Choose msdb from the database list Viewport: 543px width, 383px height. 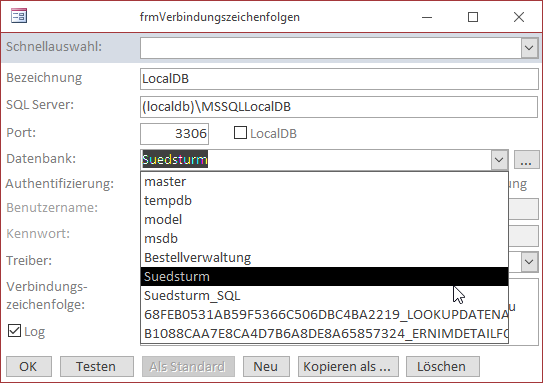point(324,239)
